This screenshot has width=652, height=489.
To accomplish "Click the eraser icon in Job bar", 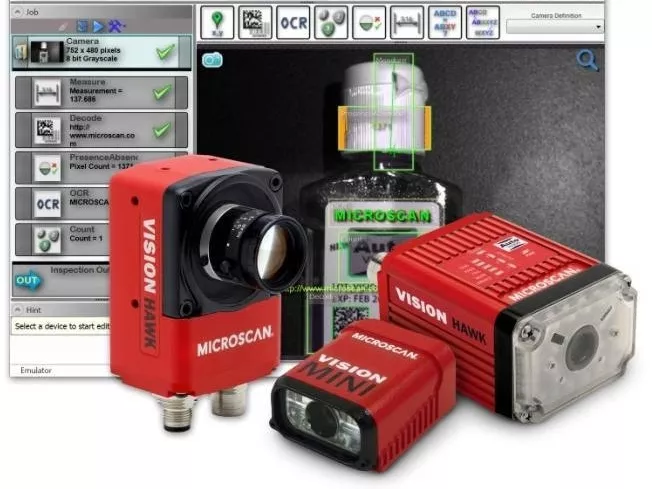I will (63, 27).
